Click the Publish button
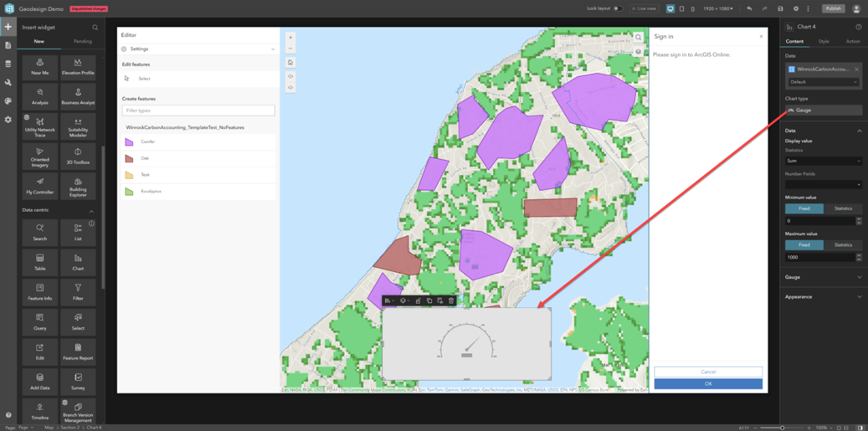Image resolution: width=868 pixels, height=431 pixels. pos(833,8)
